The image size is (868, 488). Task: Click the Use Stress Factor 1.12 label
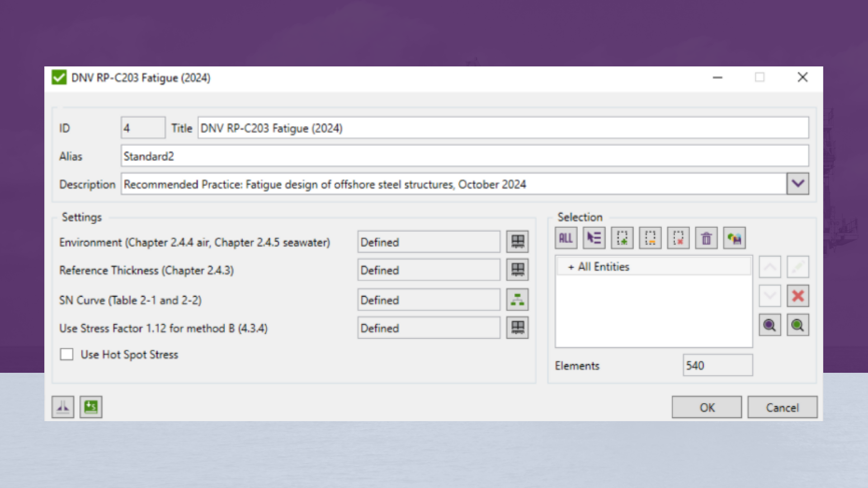pos(163,328)
